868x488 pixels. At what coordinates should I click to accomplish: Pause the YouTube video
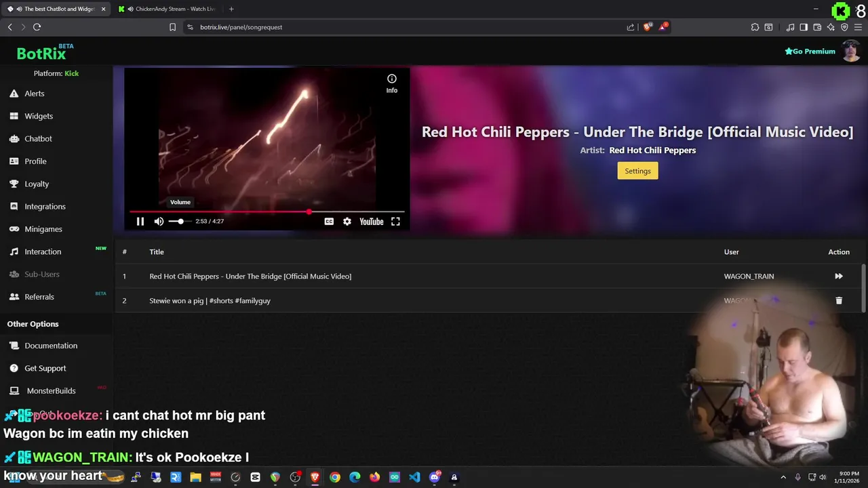click(x=140, y=222)
